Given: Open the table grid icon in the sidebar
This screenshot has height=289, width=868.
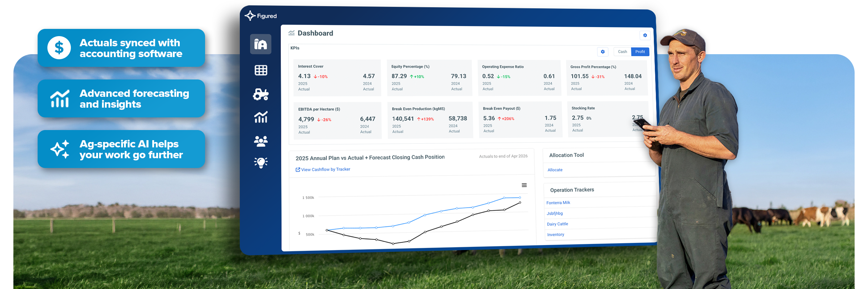Looking at the screenshot, I should pos(261,70).
